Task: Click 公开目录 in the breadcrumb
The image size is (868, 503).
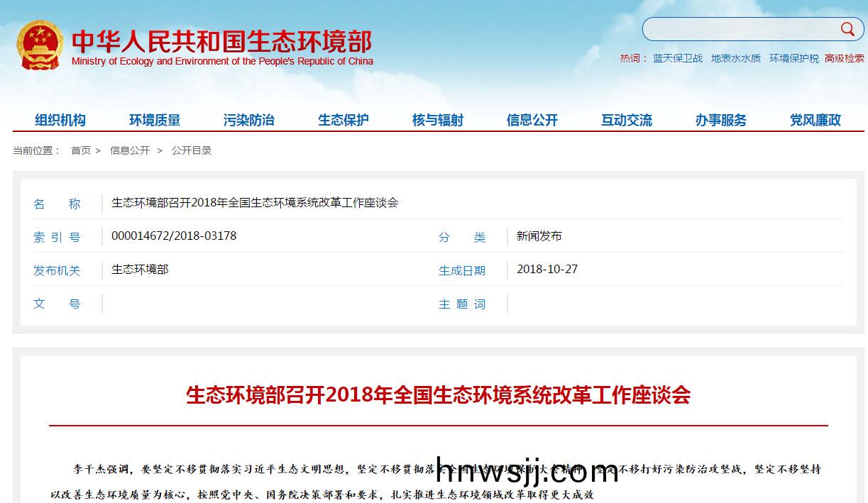Action: coord(192,150)
